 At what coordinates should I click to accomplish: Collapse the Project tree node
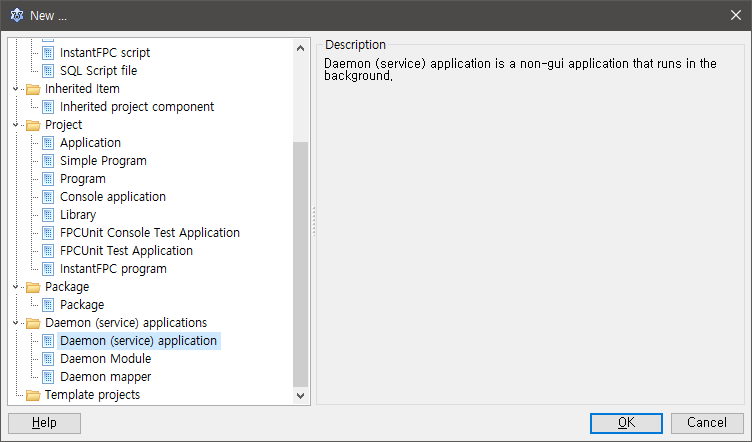16,125
